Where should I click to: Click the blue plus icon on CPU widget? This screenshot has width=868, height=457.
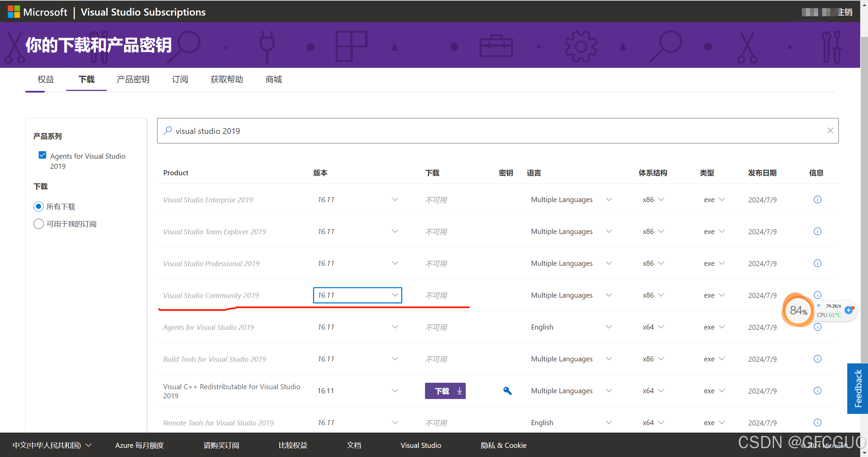[849, 310]
